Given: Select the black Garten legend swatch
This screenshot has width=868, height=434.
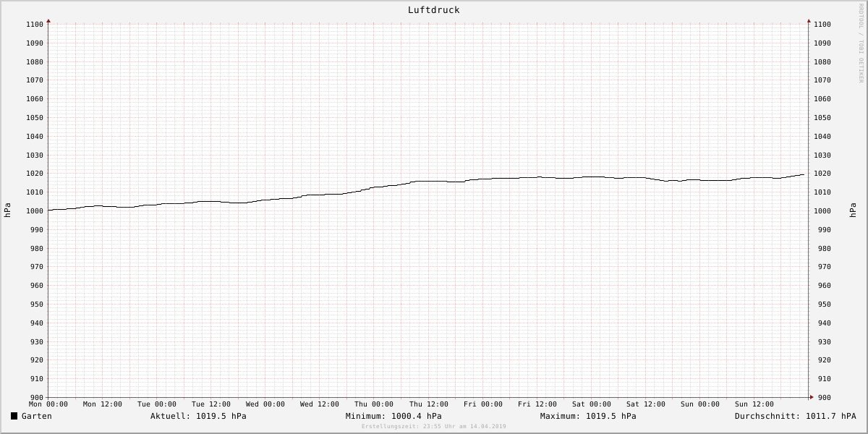Looking at the screenshot, I should [x=14, y=416].
